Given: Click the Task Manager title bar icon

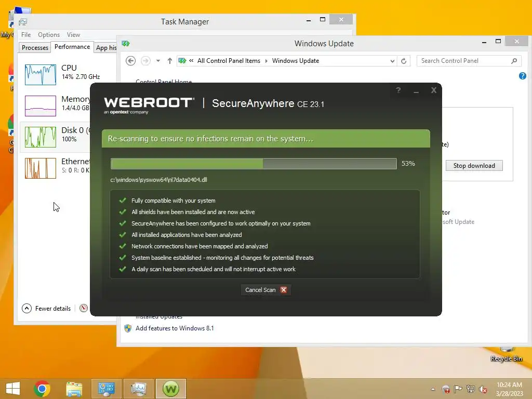Looking at the screenshot, I should tap(23, 22).
